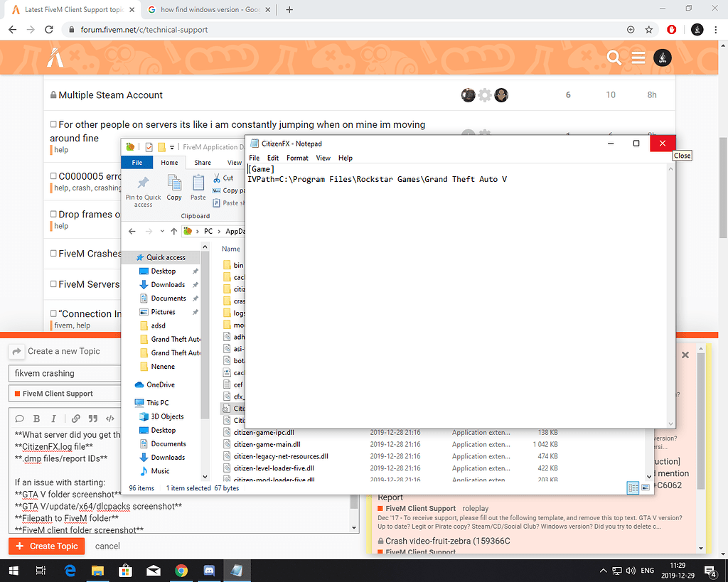Select 3D Objects under This PC
This screenshot has height=582, width=728.
click(167, 416)
